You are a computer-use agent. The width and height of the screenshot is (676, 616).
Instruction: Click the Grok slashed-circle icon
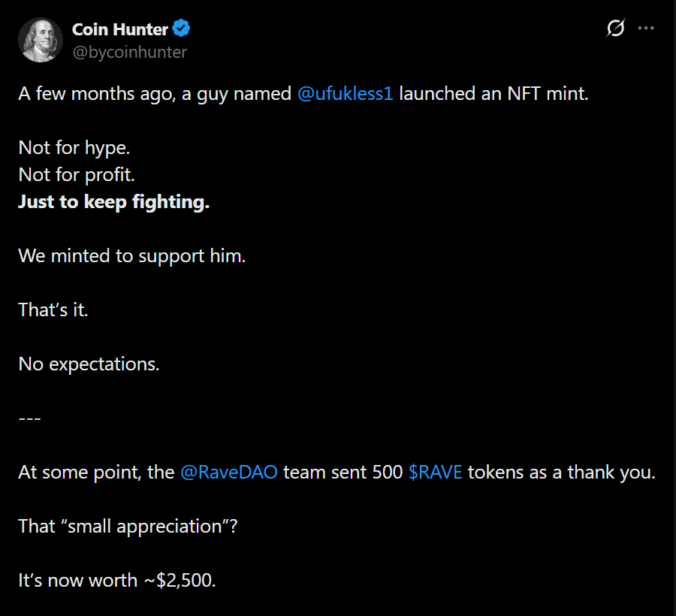pos(615,29)
